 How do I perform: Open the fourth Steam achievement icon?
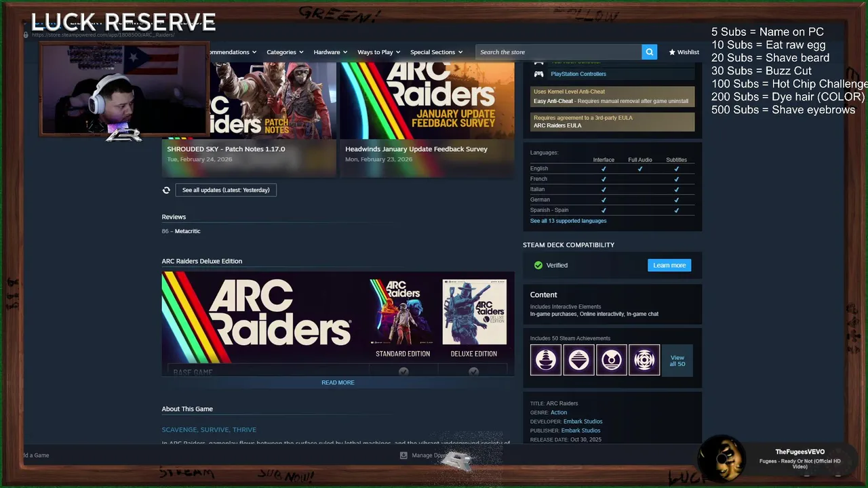click(x=644, y=360)
